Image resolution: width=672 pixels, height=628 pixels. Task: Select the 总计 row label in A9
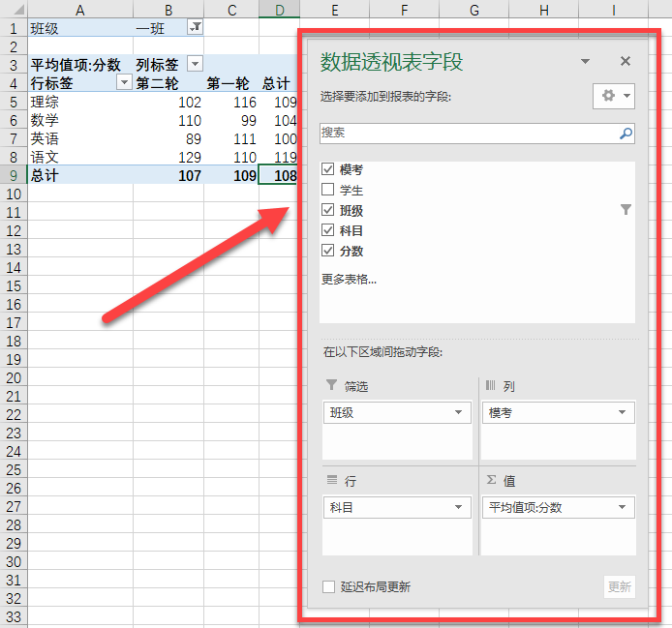[80, 176]
